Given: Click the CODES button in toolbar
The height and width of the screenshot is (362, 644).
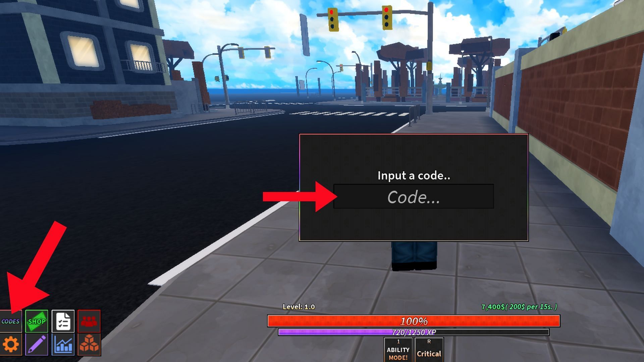Looking at the screenshot, I should 11,321.
